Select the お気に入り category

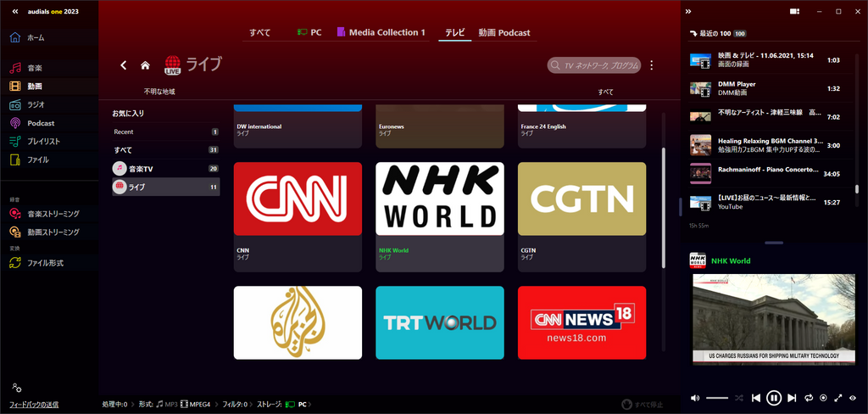tap(128, 113)
